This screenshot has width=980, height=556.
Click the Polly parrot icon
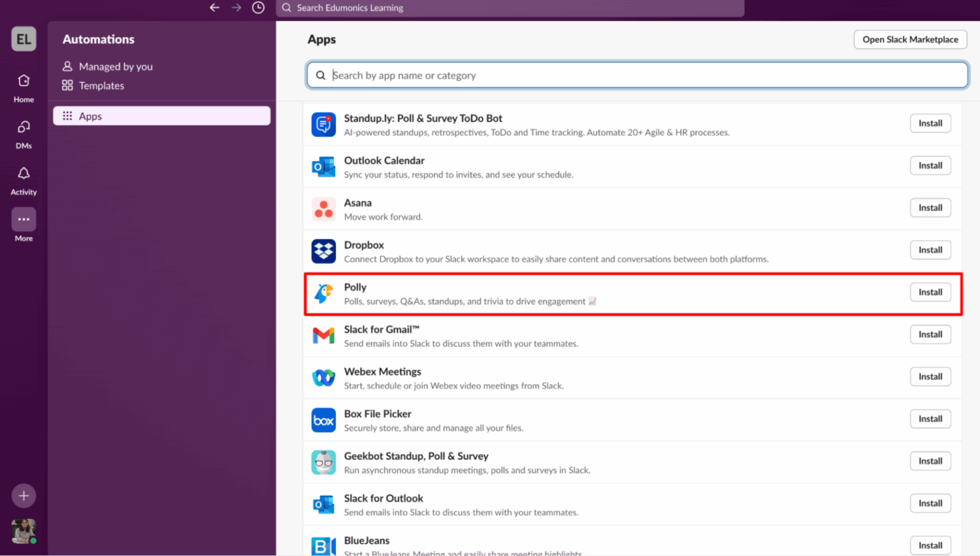click(323, 293)
